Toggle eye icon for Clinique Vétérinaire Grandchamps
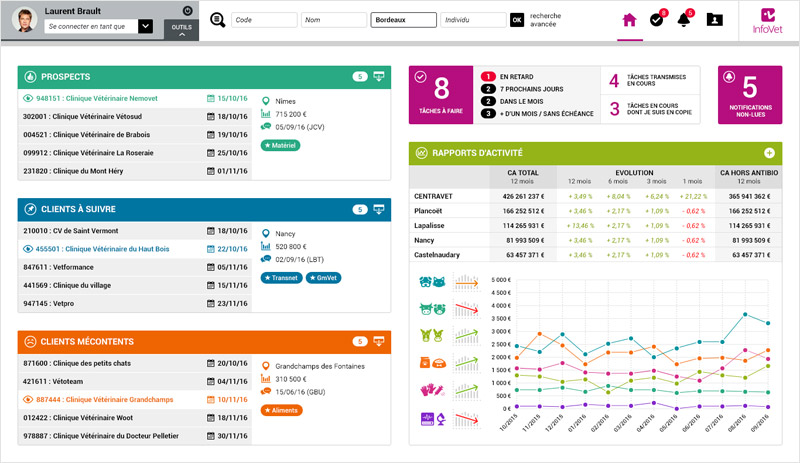800x463 pixels. pos(28,399)
